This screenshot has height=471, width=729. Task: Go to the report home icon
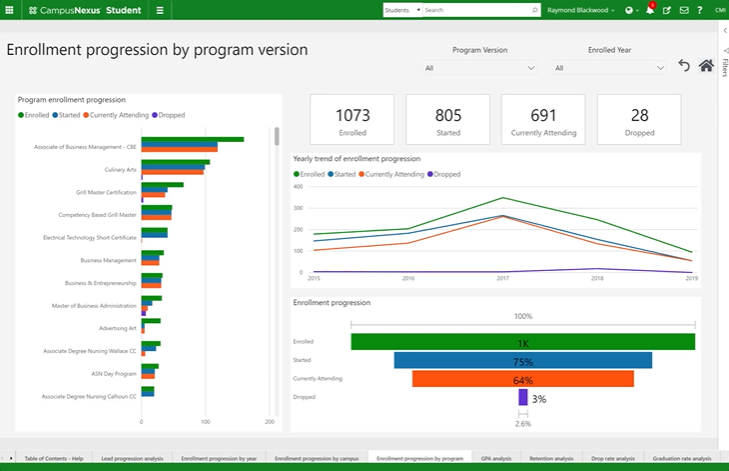coord(706,66)
